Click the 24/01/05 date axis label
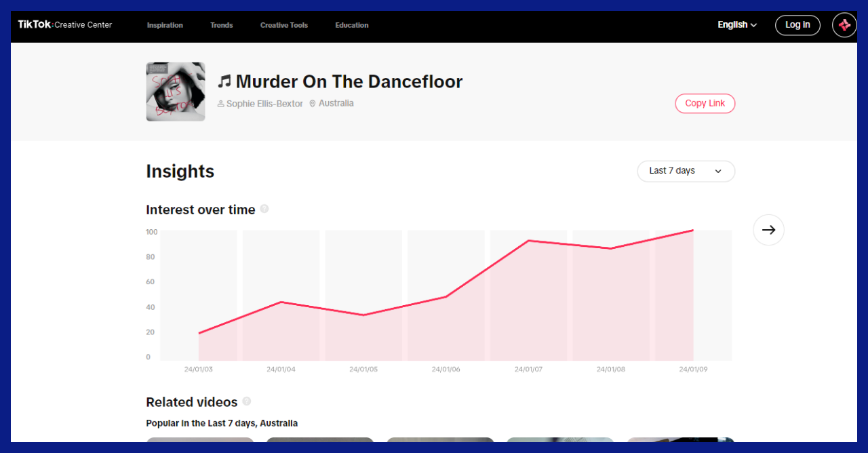The height and width of the screenshot is (453, 868). pos(363,370)
